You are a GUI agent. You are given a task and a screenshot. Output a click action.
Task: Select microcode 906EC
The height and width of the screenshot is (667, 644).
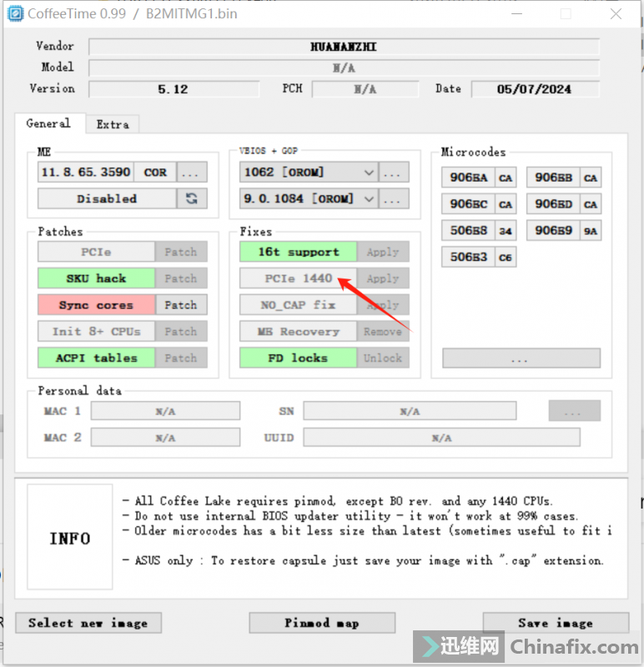coord(468,204)
